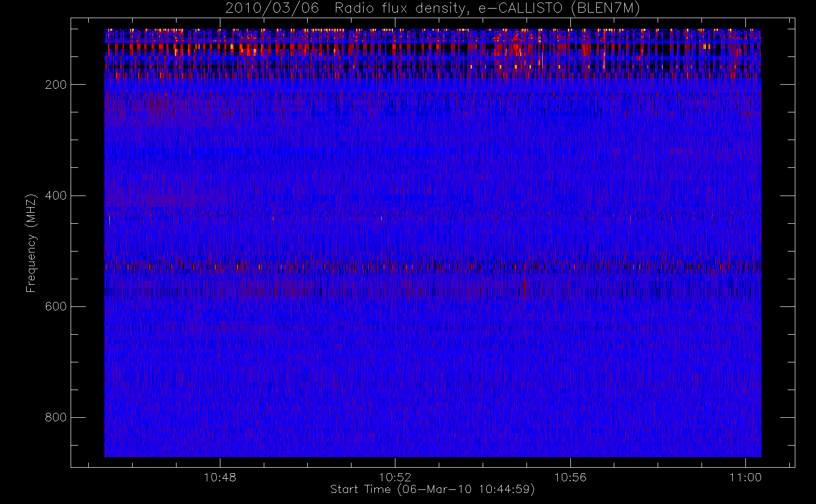Screen dimensions: 816x504
Task: Click the 200 frequency tick label
Action: [55, 85]
